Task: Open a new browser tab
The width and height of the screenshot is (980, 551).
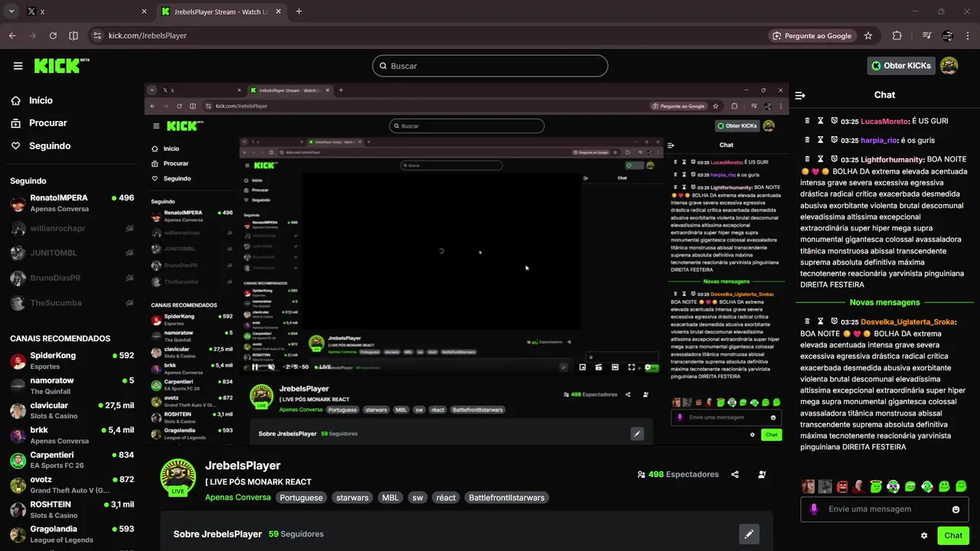Action: coord(299,11)
